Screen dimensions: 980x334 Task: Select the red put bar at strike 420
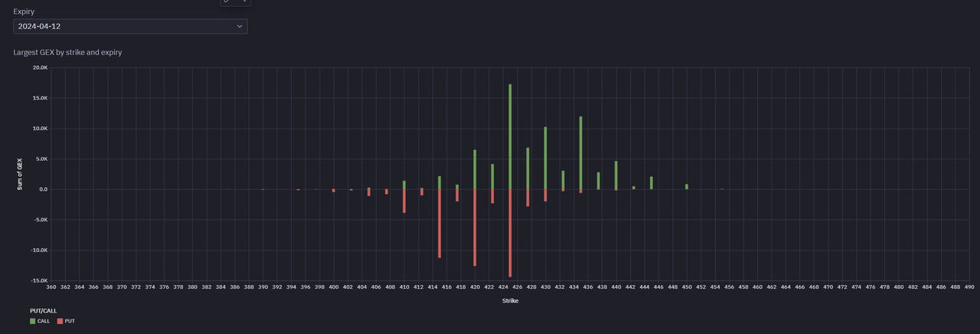(475, 228)
